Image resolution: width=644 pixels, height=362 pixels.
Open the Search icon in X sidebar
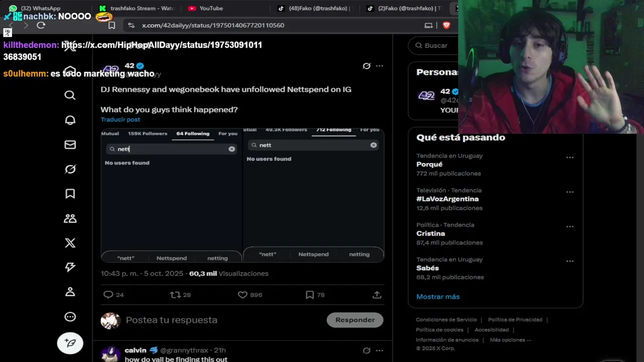point(70,95)
